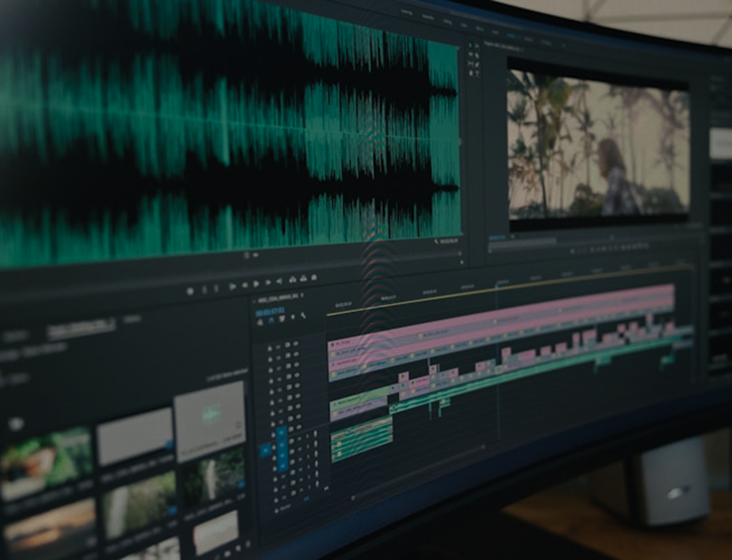Viewport: 732px width, 560px height.
Task: Toggle lock on the topmost video track
Action: [269, 349]
